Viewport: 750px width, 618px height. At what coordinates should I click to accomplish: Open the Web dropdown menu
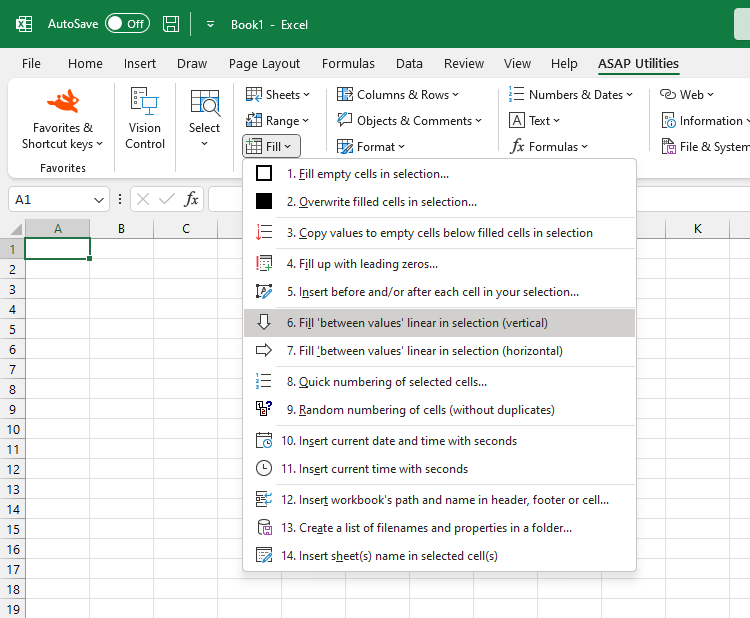click(x=687, y=95)
